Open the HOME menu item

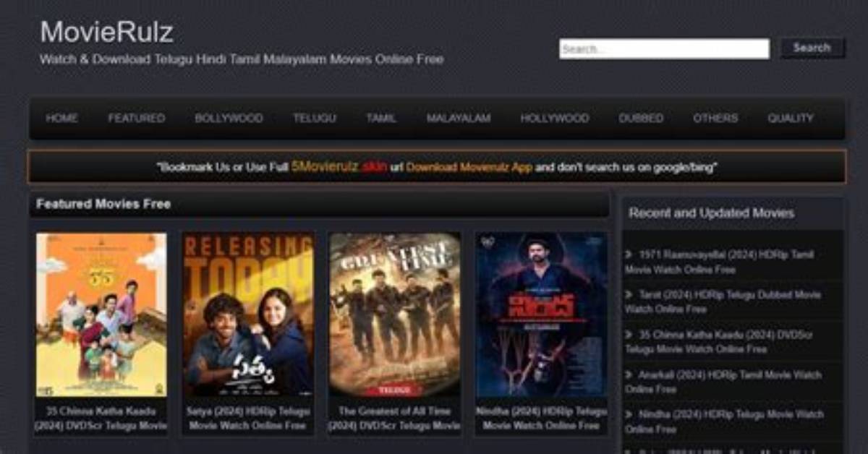(61, 118)
